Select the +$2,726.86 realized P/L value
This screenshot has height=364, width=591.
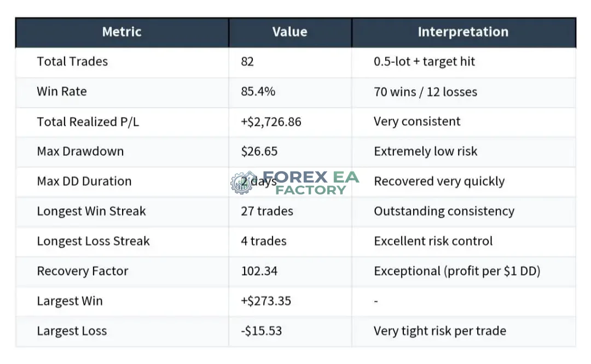pyautogui.click(x=271, y=122)
